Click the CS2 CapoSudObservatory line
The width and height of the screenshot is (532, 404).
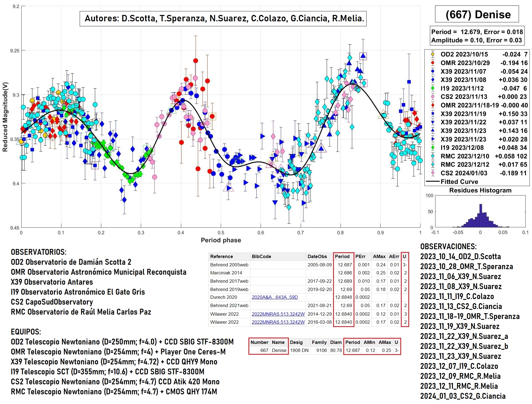52,302
